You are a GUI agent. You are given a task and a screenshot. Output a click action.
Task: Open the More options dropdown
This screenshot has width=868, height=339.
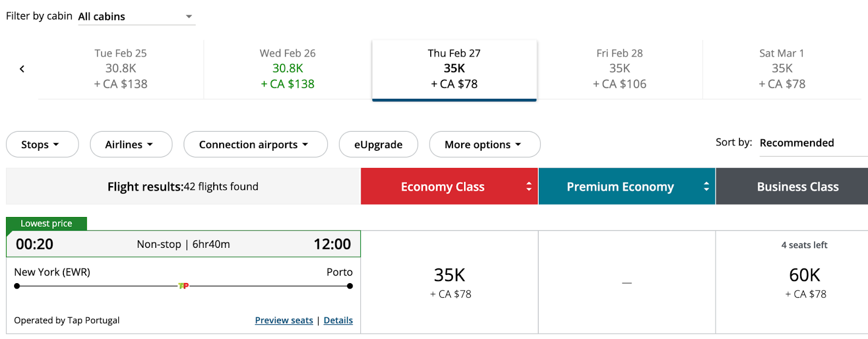(484, 145)
